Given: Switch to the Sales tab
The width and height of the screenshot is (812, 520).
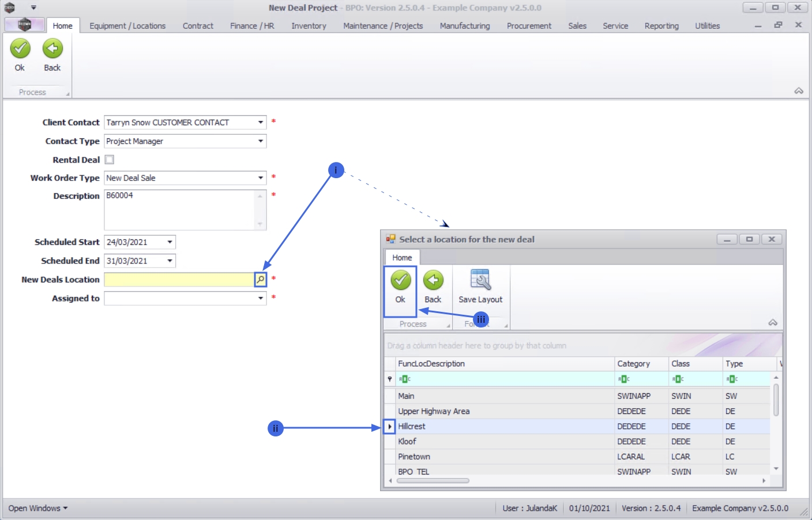Looking at the screenshot, I should [x=577, y=26].
